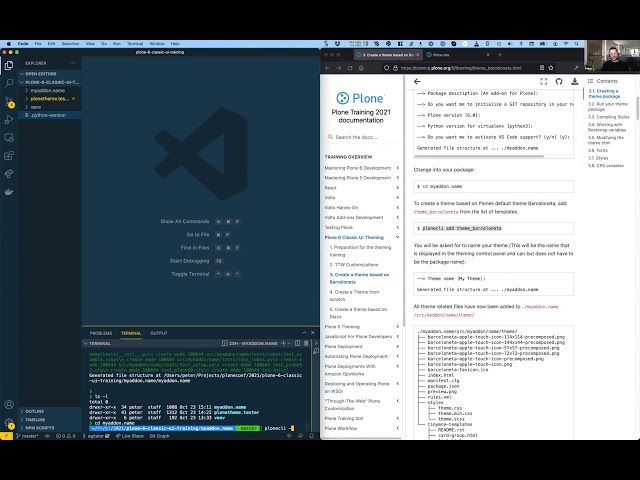The width and height of the screenshot is (640, 480).
Task: Switch to the Plone site browser tab
Action: point(458,55)
